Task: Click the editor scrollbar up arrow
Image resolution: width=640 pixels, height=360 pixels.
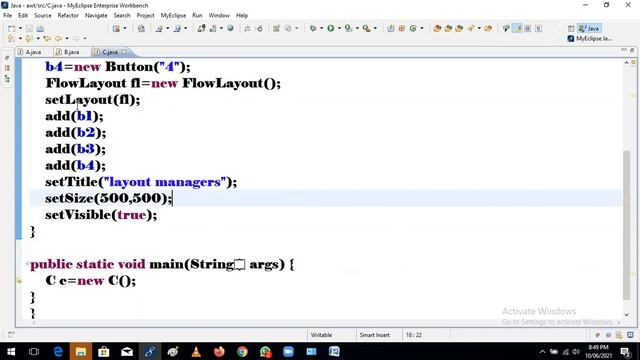Action: (x=627, y=62)
